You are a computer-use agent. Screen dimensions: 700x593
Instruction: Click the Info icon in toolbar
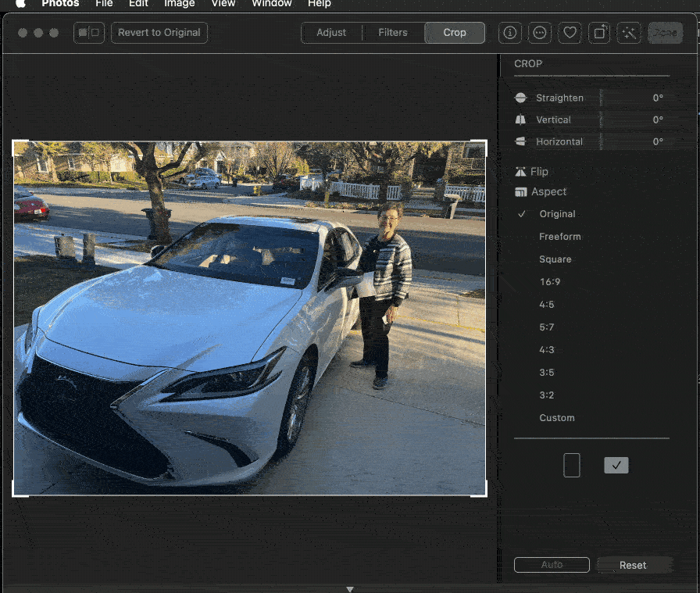click(x=510, y=33)
